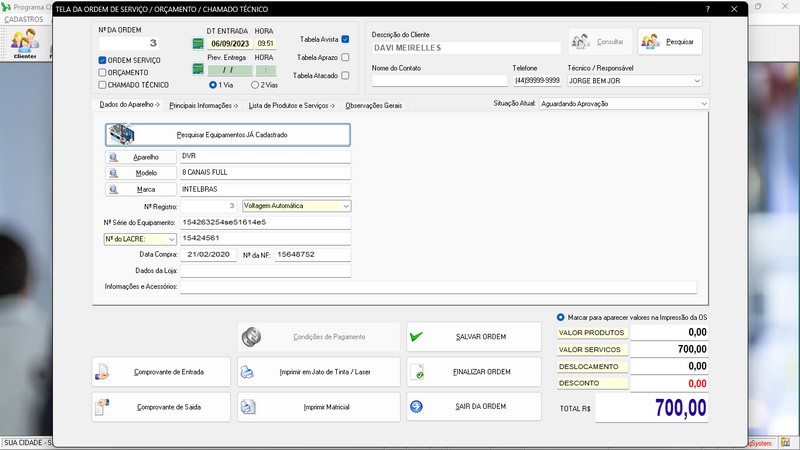Toggle the Tabela Avista checkbox
The width and height of the screenshot is (800, 450).
tap(345, 39)
